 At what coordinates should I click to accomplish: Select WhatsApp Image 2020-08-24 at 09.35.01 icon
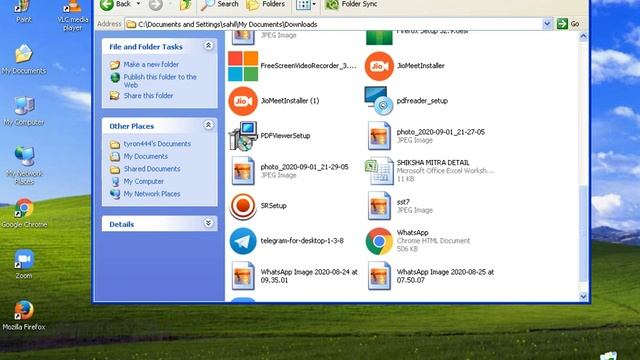[x=243, y=276]
